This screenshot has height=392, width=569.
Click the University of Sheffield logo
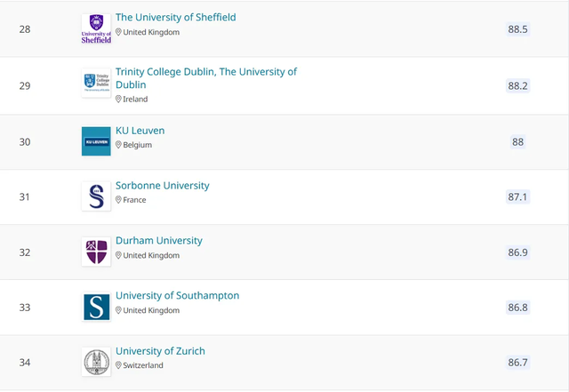(x=96, y=28)
